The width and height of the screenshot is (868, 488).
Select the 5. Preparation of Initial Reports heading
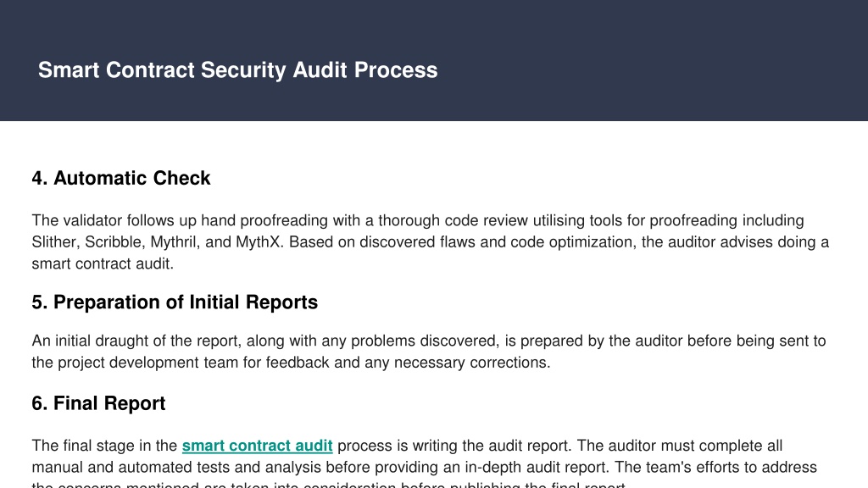(x=175, y=302)
